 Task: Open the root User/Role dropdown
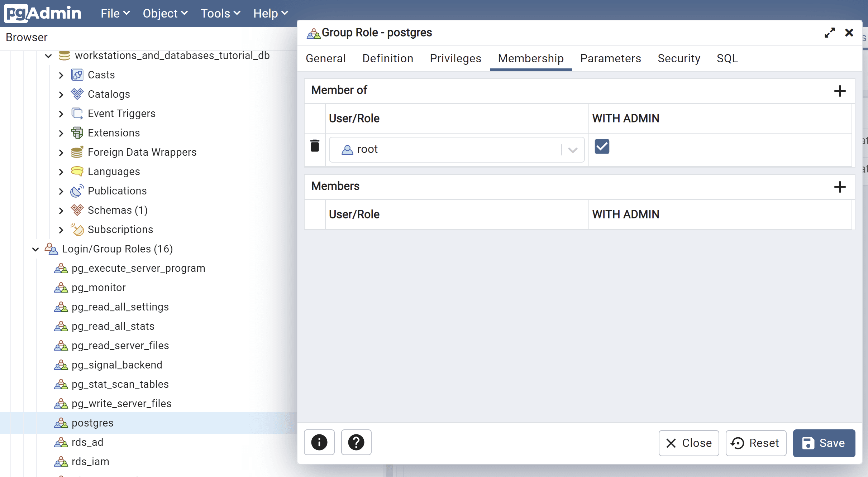(x=573, y=150)
